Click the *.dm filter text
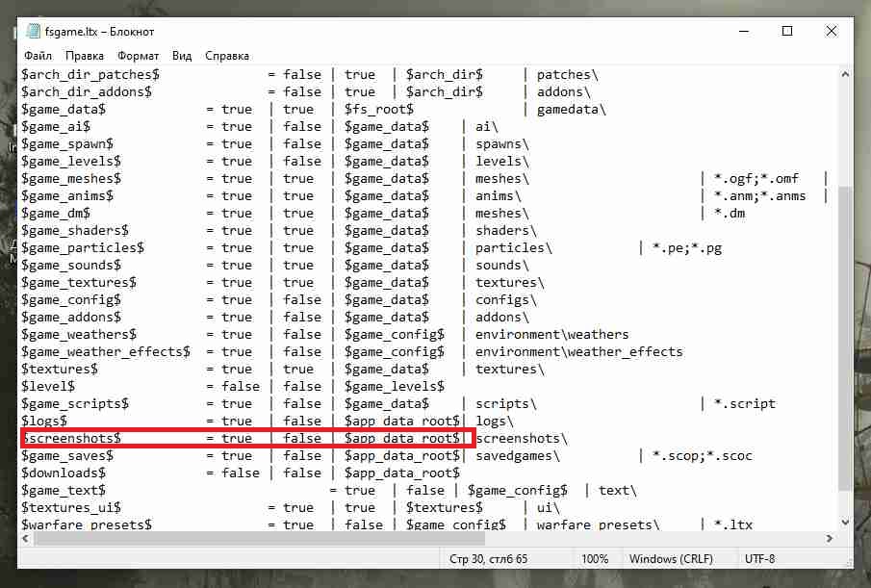This screenshot has width=871, height=588. tap(730, 214)
